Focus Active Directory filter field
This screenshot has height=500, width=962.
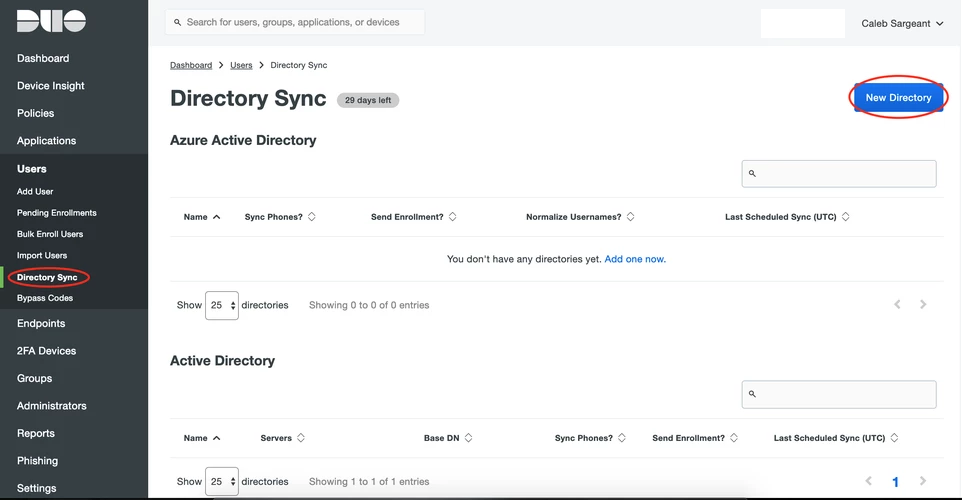pyautogui.click(x=839, y=394)
